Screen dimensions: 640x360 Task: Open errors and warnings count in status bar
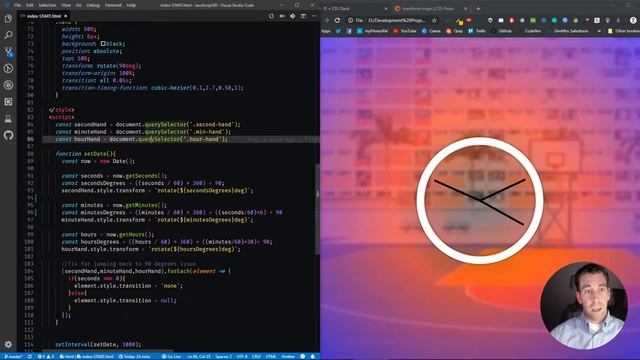(x=46, y=356)
